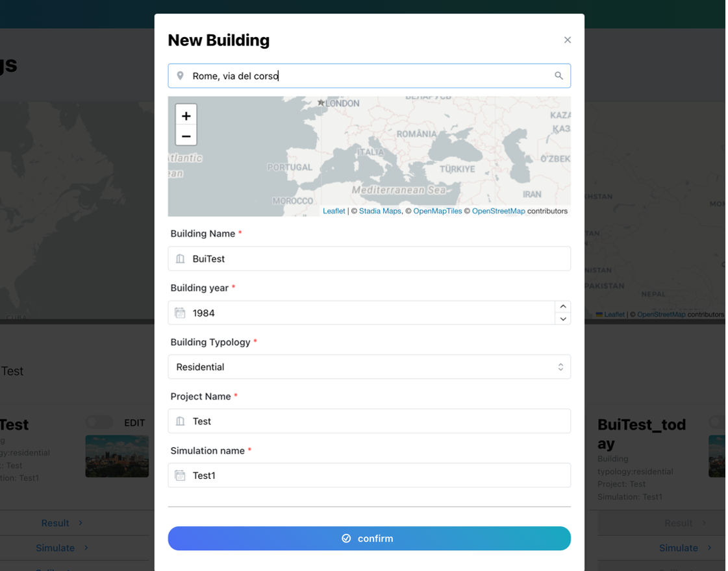728x571 pixels.
Task: Zoom in on the map with plus button
Action: pyautogui.click(x=186, y=115)
